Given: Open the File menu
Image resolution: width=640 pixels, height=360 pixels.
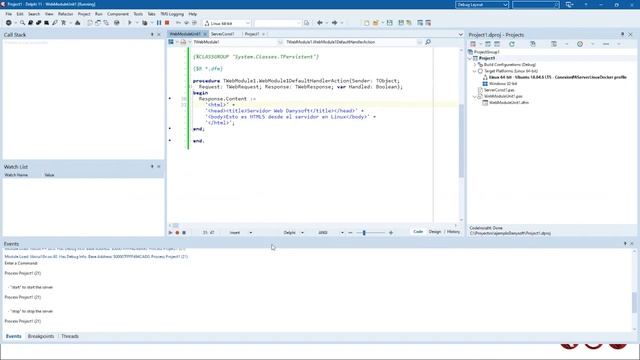Looking at the screenshot, I should [9, 14].
